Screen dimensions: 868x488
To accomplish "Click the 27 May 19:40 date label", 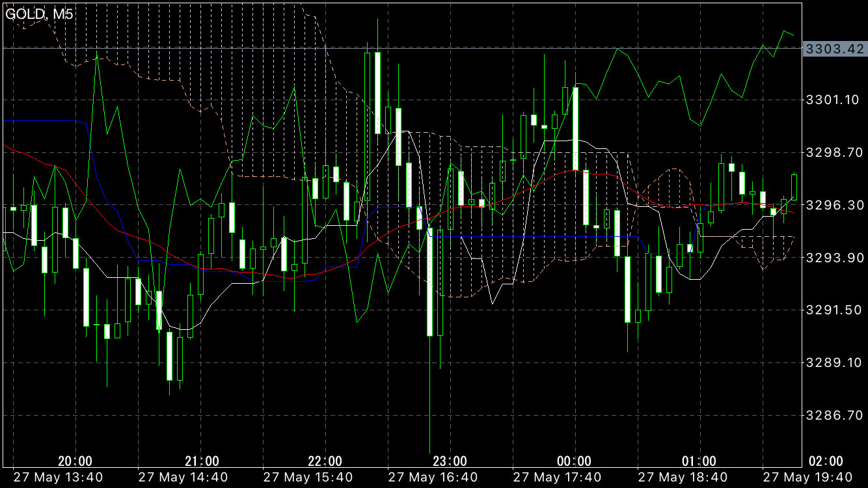I will click(807, 478).
